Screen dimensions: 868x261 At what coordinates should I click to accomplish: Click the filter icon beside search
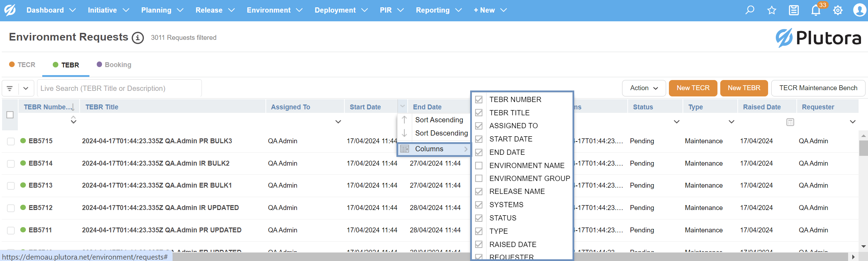tap(10, 88)
